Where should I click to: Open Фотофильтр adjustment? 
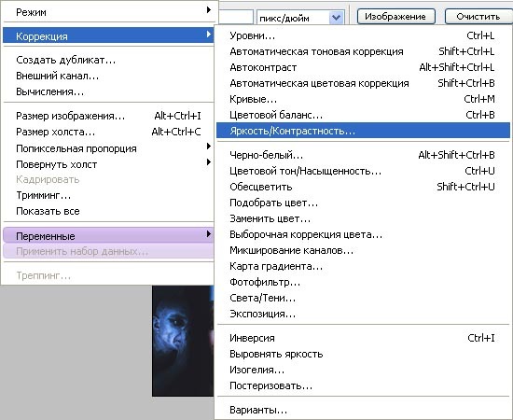pyautogui.click(x=363, y=282)
